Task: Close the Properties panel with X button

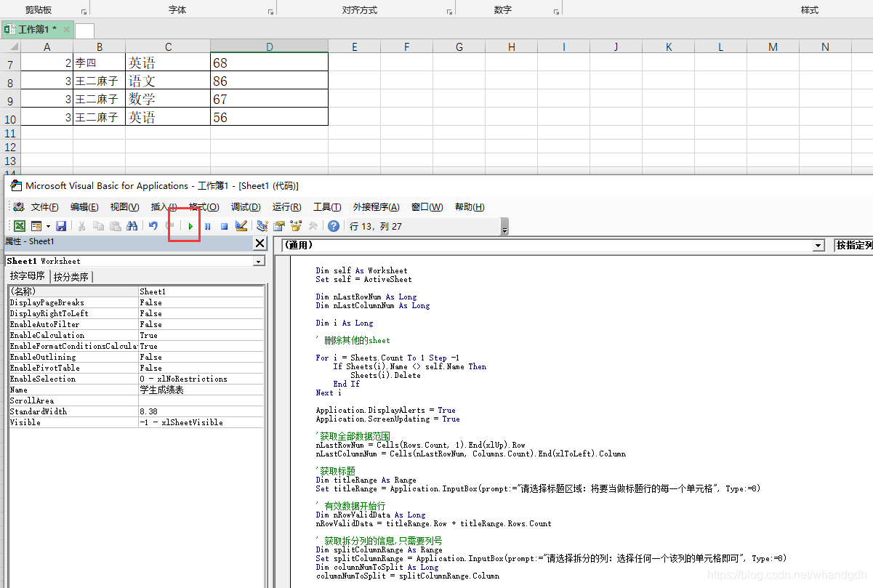Action: click(260, 243)
